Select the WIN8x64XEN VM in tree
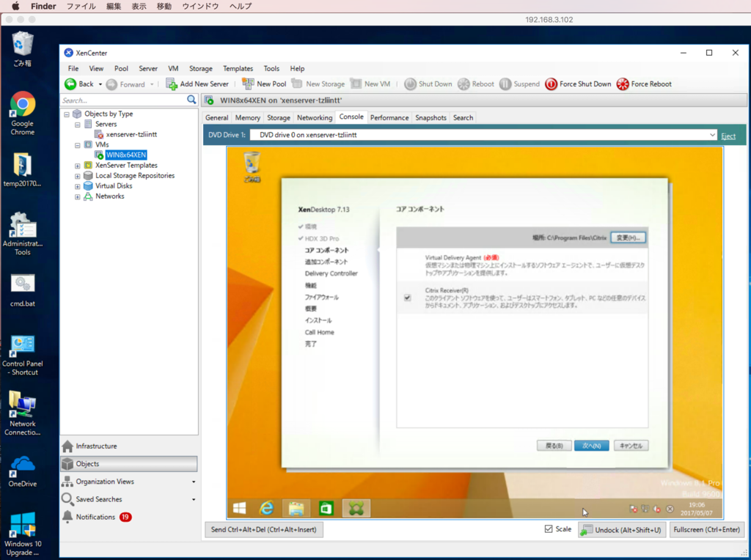This screenshot has height=560, width=751. [x=126, y=155]
